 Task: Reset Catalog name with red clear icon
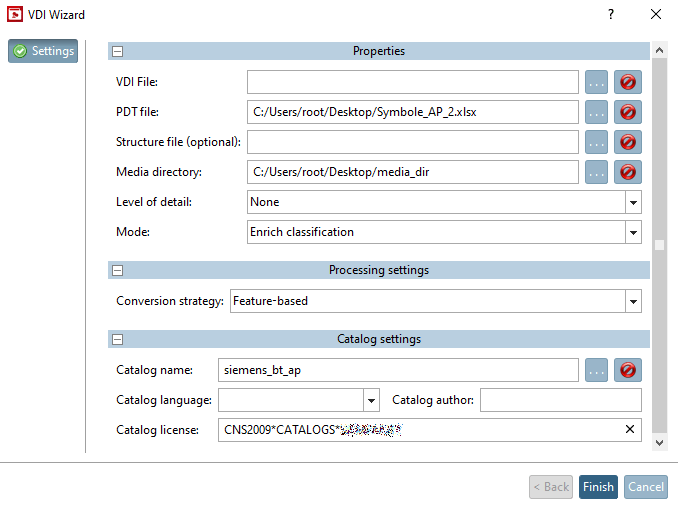pyautogui.click(x=628, y=370)
